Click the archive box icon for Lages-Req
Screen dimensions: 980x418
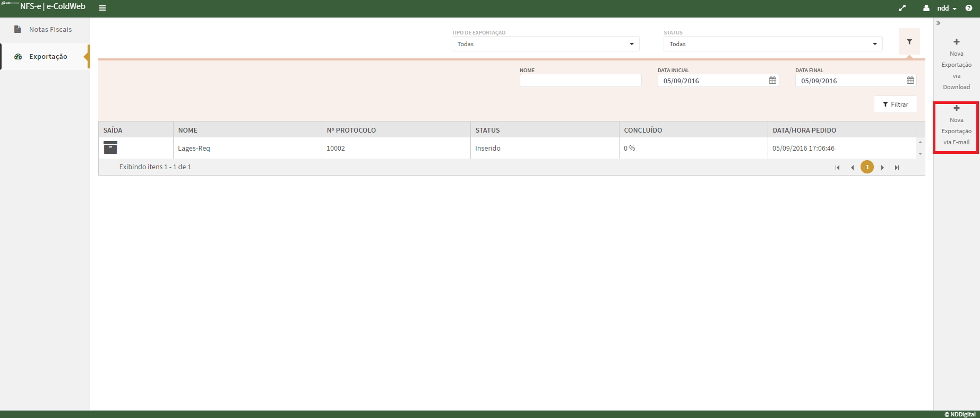click(x=110, y=148)
